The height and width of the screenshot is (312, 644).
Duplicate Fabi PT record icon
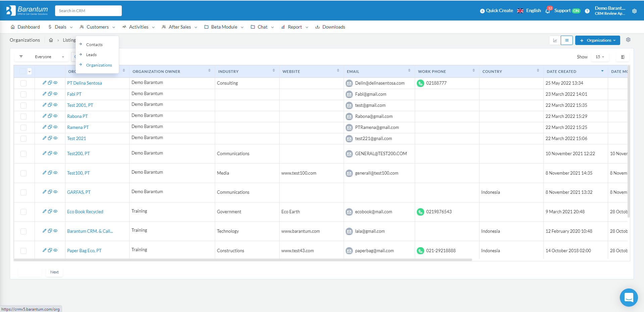click(50, 94)
